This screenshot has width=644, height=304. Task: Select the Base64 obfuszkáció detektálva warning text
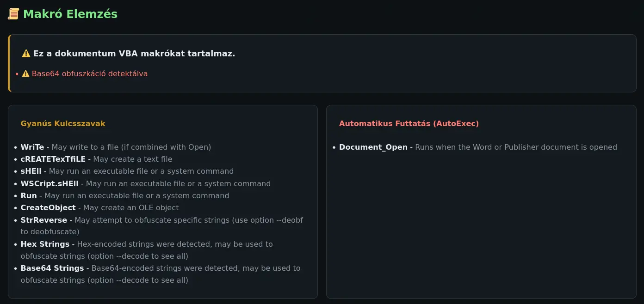click(x=90, y=74)
